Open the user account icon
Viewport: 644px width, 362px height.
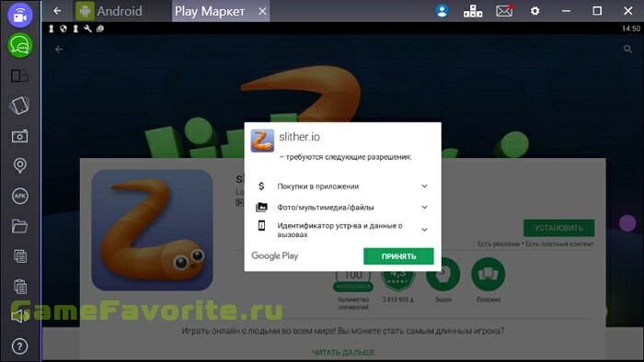[442, 11]
